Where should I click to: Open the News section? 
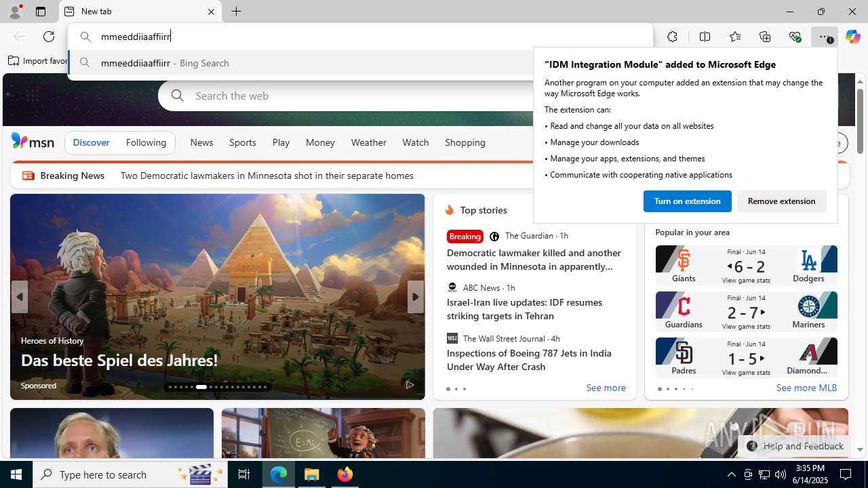(201, 142)
